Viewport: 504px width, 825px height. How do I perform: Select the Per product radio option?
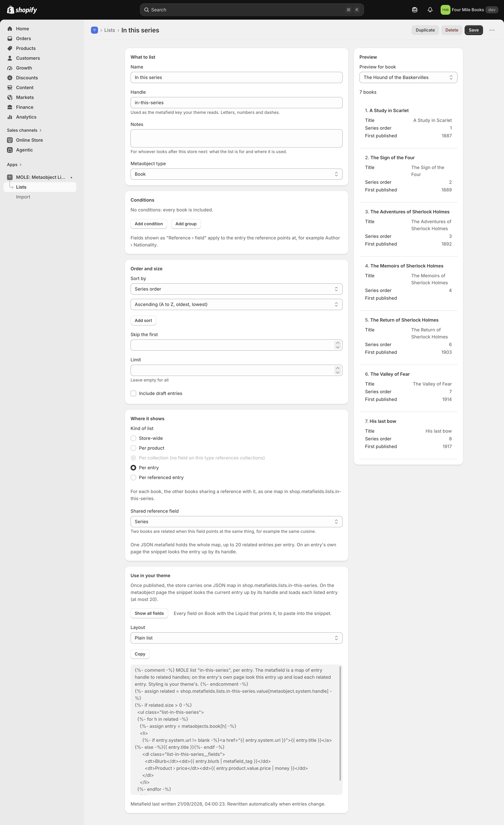[134, 448]
